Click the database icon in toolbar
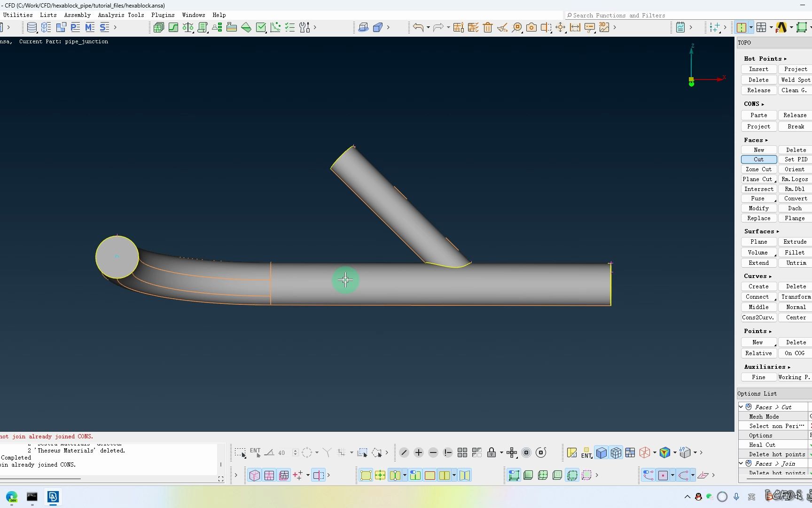The width and height of the screenshot is (812, 508). click(32, 27)
